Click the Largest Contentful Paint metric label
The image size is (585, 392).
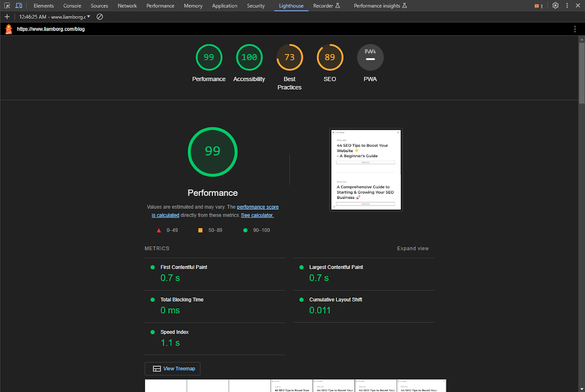click(336, 267)
